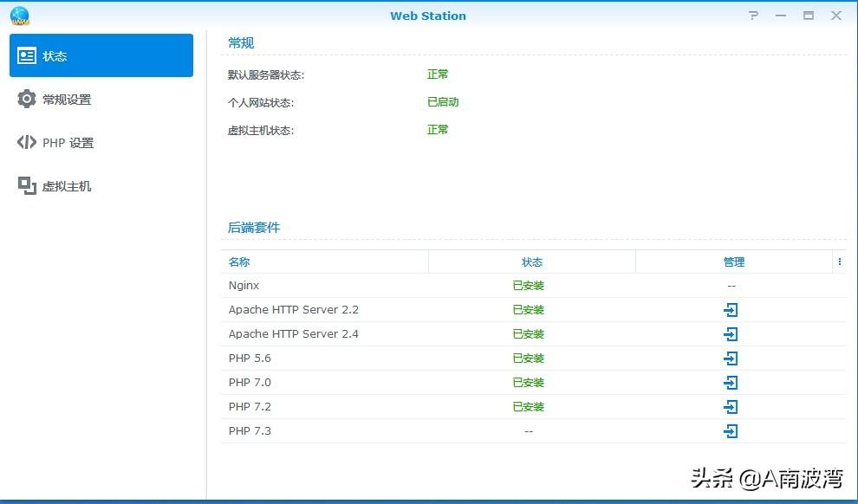This screenshot has height=504, width=858.
Task: Click manage icon for PHP 5.6
Action: click(x=731, y=359)
